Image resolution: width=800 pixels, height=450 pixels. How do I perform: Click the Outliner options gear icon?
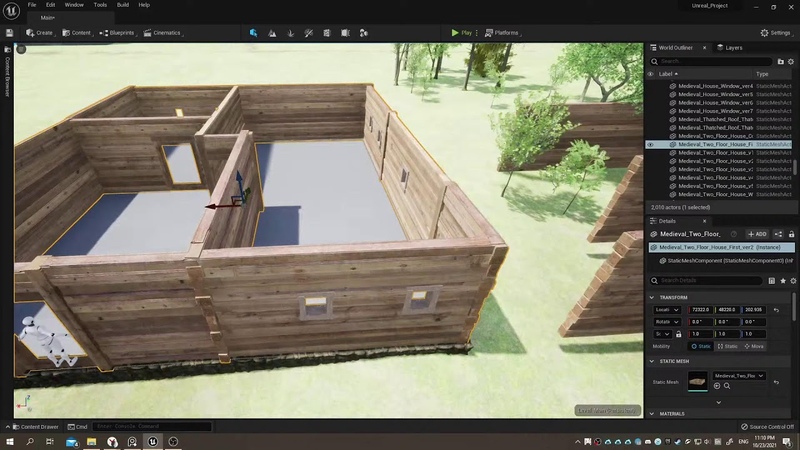(x=791, y=61)
